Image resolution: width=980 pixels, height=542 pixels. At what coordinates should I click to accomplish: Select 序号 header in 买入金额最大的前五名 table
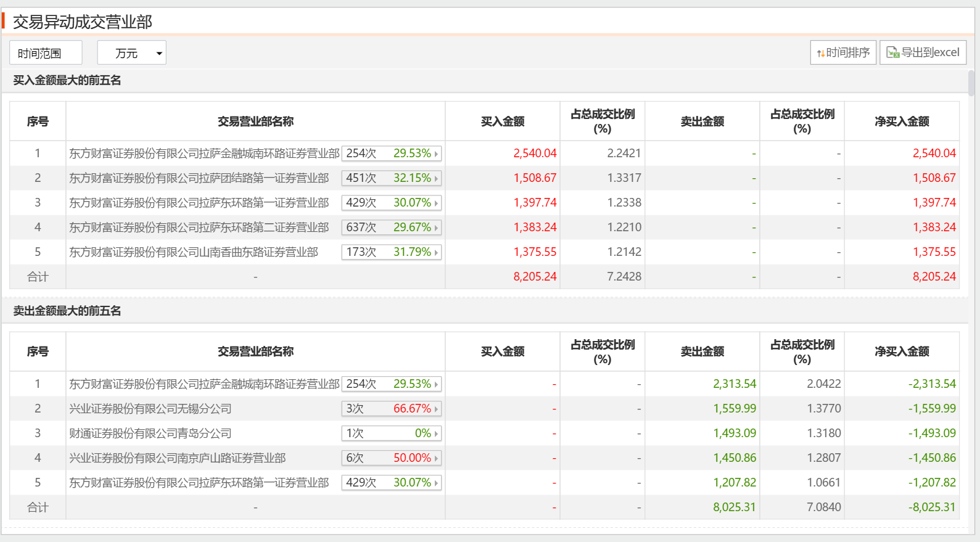(x=38, y=121)
